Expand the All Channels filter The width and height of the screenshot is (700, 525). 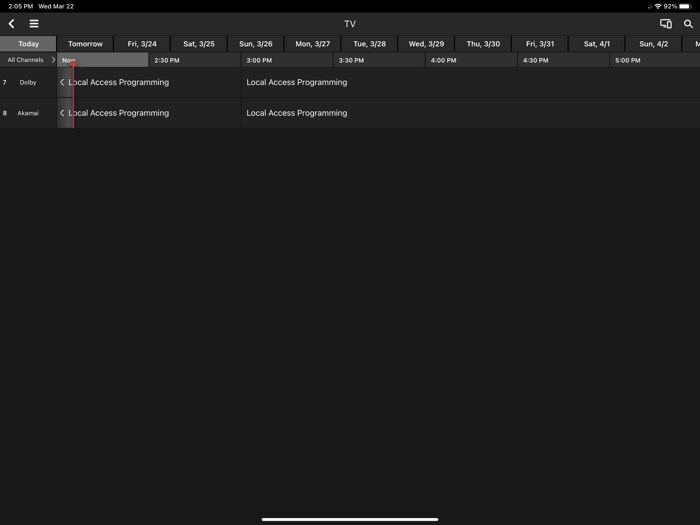click(x=28, y=60)
